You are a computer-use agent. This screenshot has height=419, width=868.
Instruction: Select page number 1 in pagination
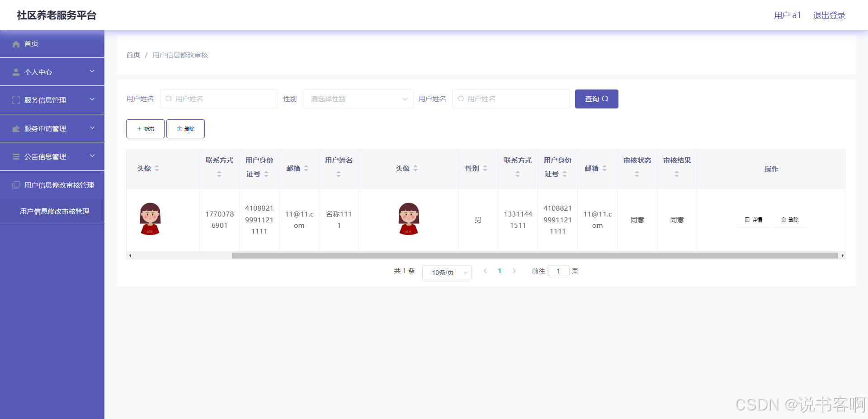pos(500,271)
